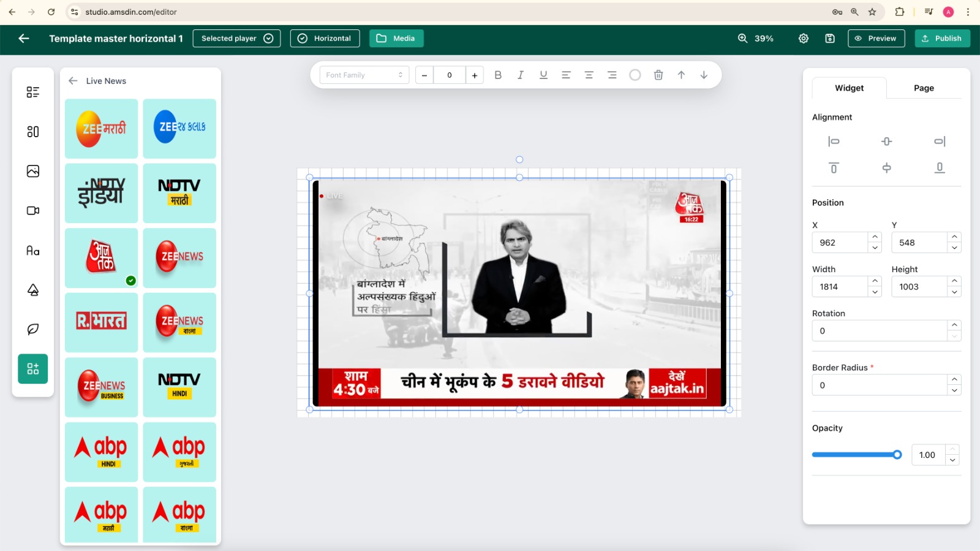Select the NDTV India channel thumbnail
Screen dimensions: 980x551
(102, 193)
